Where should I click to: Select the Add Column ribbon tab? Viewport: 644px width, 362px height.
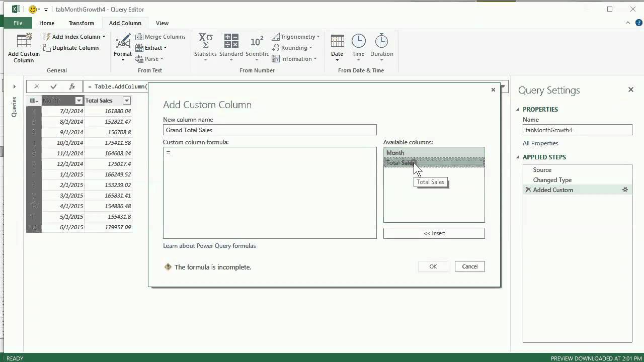click(125, 23)
